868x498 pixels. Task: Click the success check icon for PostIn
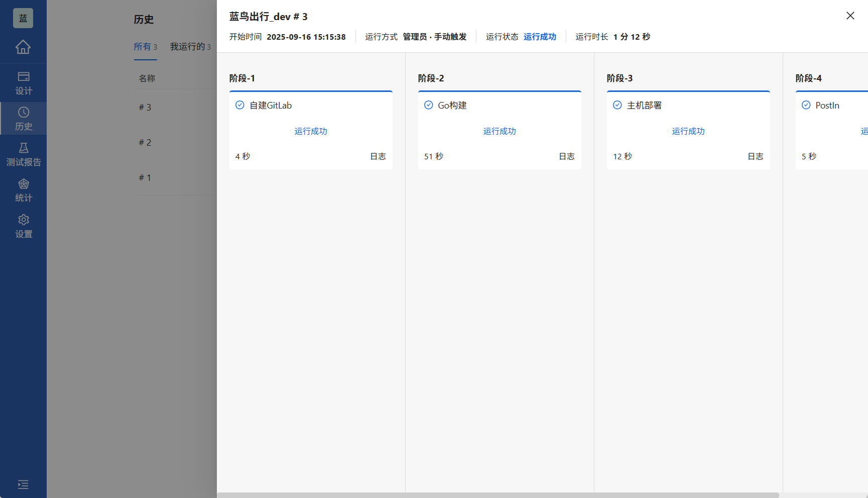(x=806, y=105)
